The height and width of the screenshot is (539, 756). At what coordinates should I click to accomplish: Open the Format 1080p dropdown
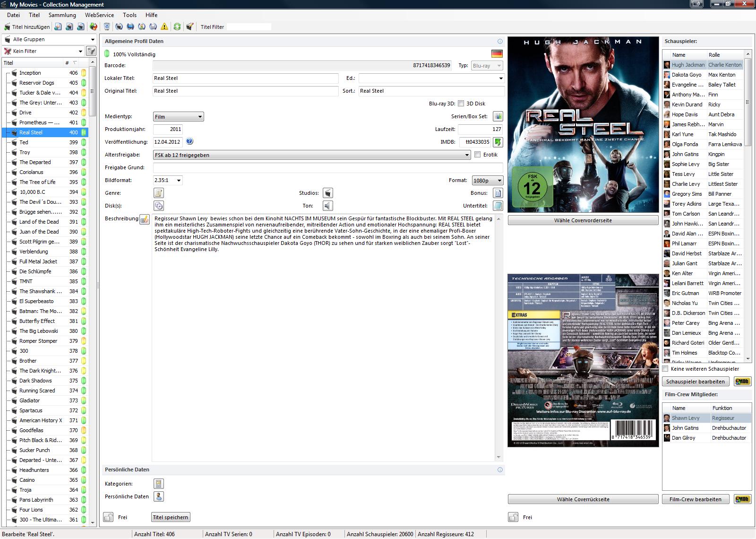pyautogui.click(x=488, y=181)
